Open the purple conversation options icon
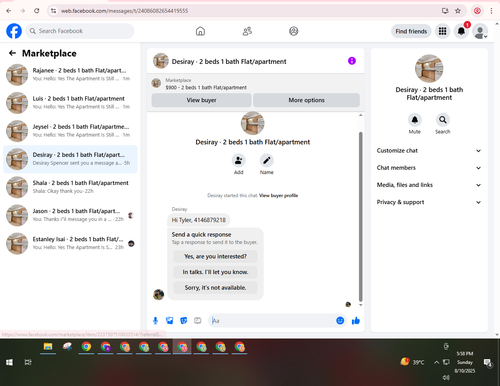This screenshot has width=500, height=386. (x=352, y=61)
